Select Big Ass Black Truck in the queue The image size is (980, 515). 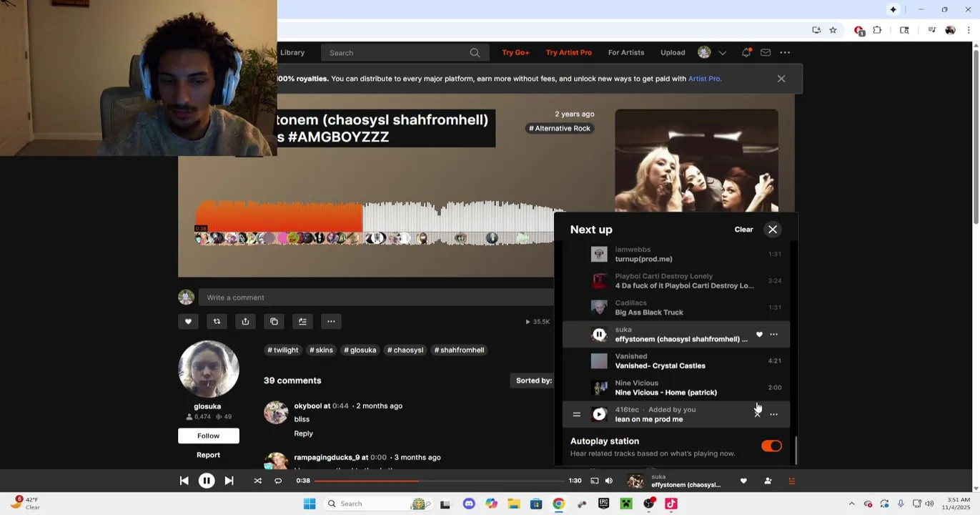(x=675, y=308)
